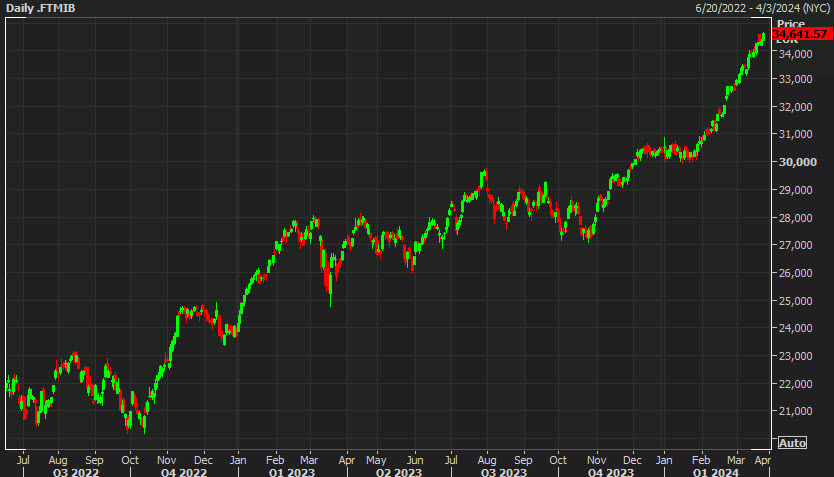Click the 22,000 price axis label
Viewport: 834px width, 477px height.
[795, 384]
